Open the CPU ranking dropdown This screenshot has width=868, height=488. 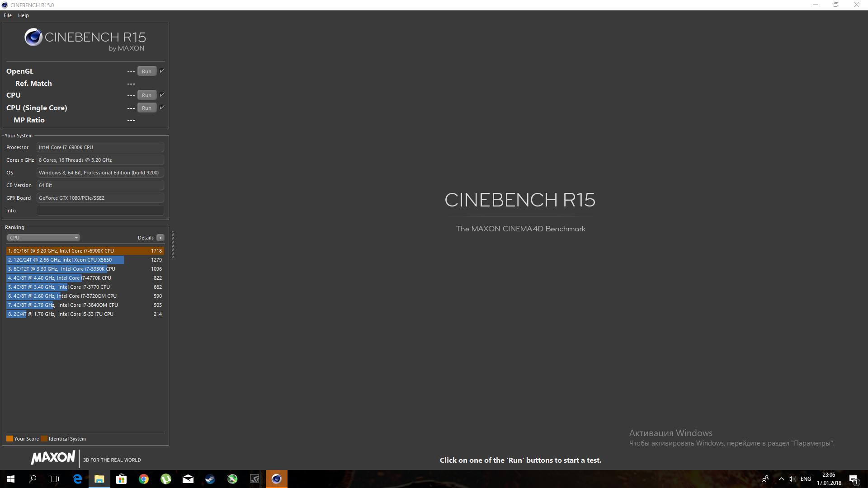(x=43, y=238)
